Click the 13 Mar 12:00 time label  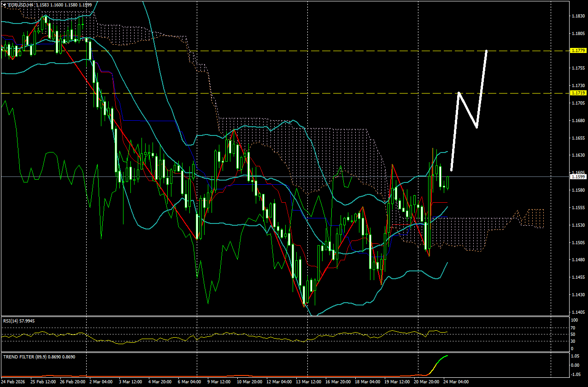308,382
